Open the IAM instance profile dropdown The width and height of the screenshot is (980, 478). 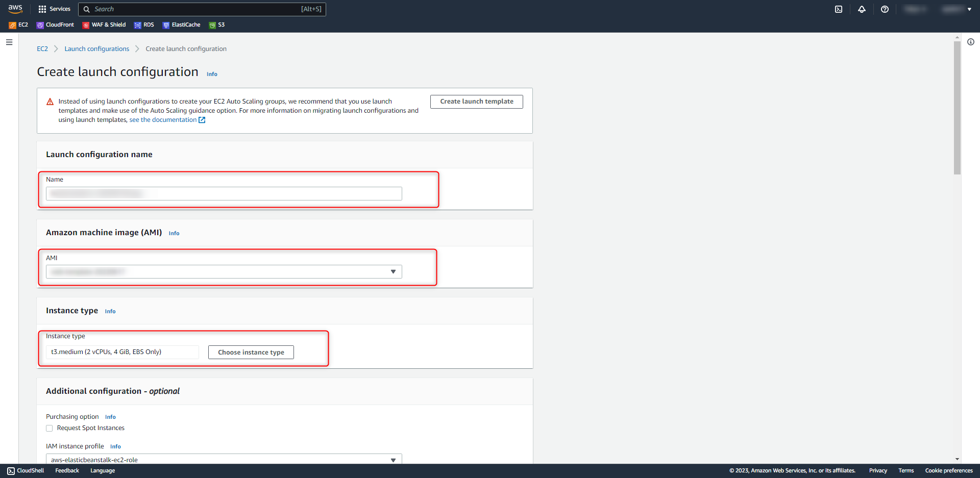click(224, 459)
